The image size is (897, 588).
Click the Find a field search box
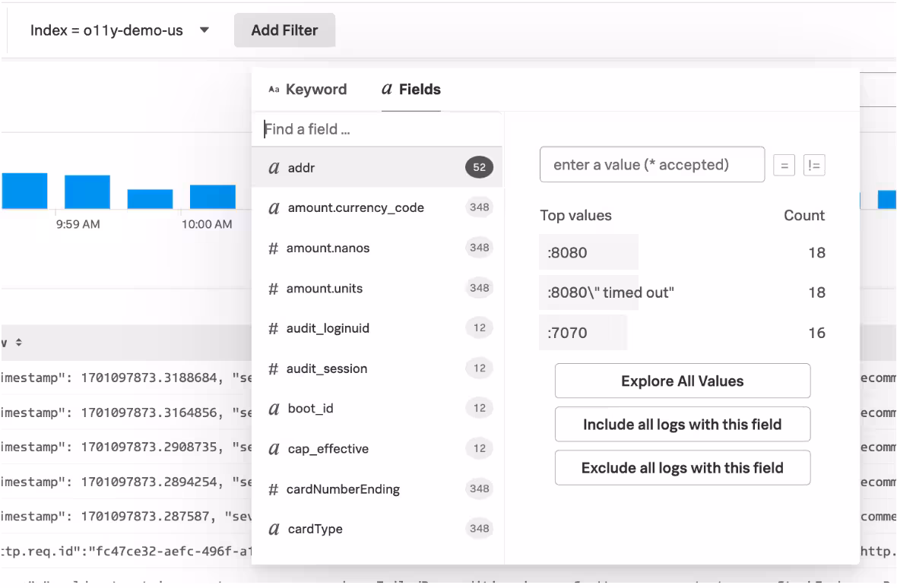(x=376, y=130)
